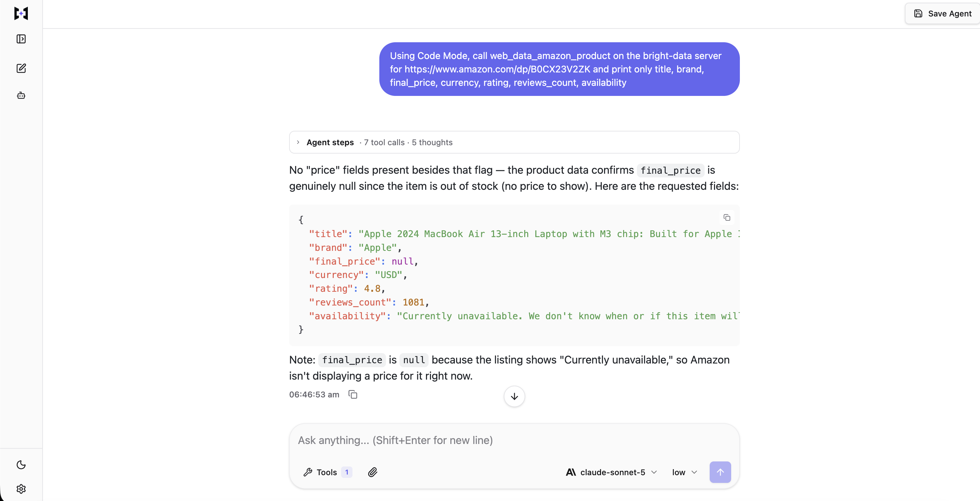
Task: Click the user prompt message bubble
Action: 559,69
